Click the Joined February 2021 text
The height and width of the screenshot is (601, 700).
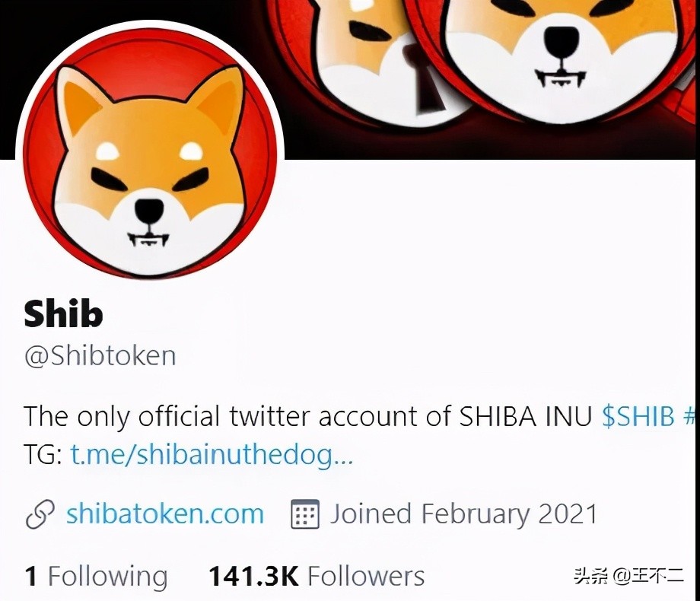point(463,514)
